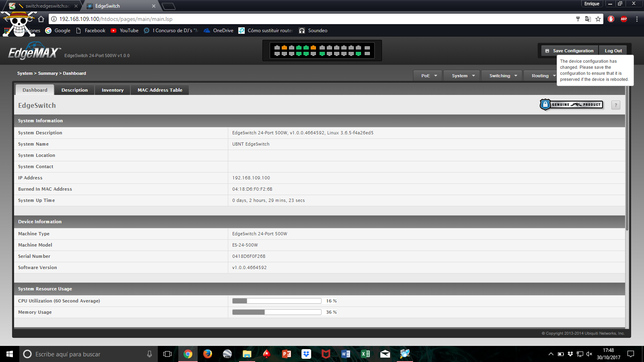Click the taskbar clock showing 17:48
The image size is (644, 362).
coord(608,354)
